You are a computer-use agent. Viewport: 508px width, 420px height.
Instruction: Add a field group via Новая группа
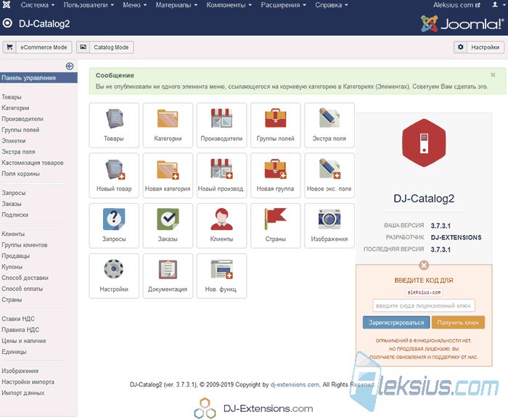point(275,176)
